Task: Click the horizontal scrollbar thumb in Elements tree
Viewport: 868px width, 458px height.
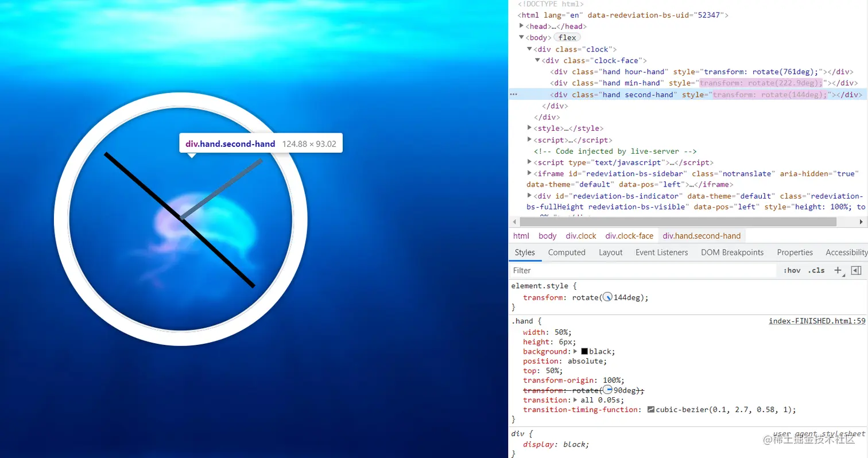Action: coord(679,222)
